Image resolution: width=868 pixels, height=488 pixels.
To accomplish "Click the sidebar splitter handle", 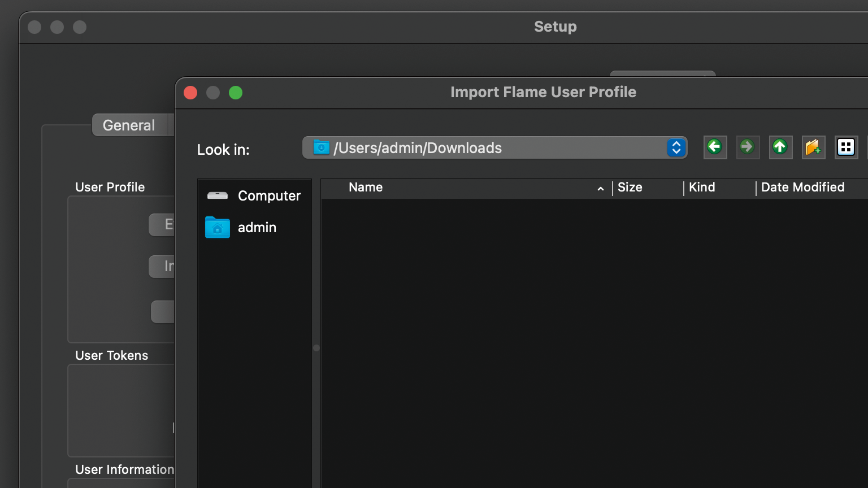I will [316, 348].
